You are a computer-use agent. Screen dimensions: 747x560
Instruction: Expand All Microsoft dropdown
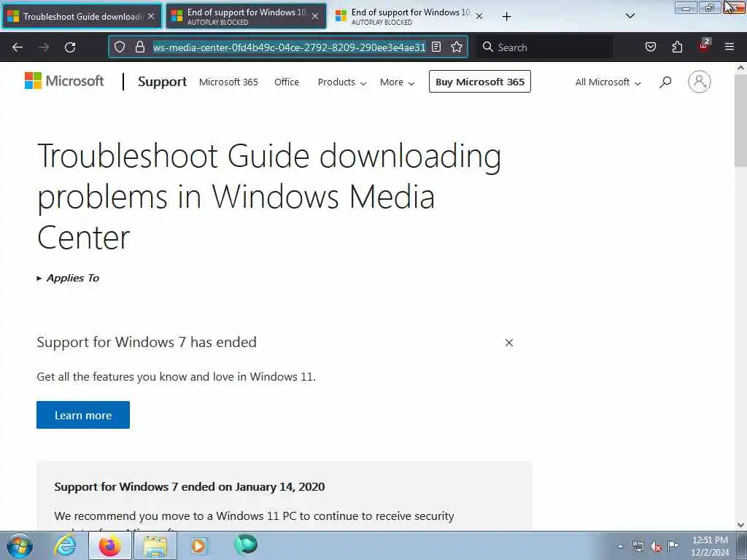point(608,82)
